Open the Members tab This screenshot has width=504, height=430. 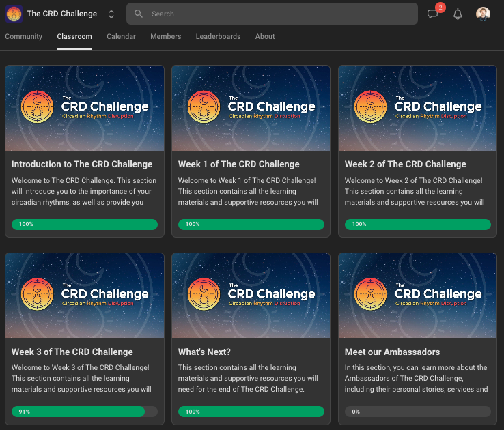tap(165, 37)
